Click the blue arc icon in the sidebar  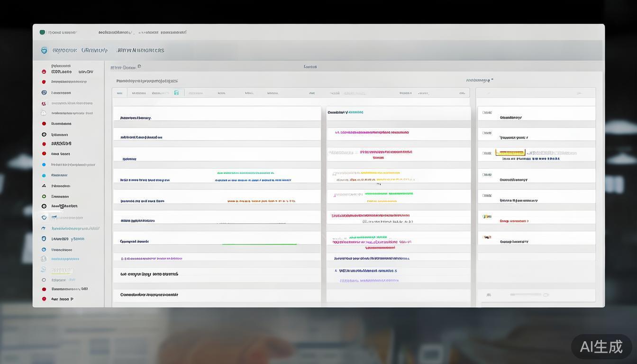pyautogui.click(x=44, y=228)
